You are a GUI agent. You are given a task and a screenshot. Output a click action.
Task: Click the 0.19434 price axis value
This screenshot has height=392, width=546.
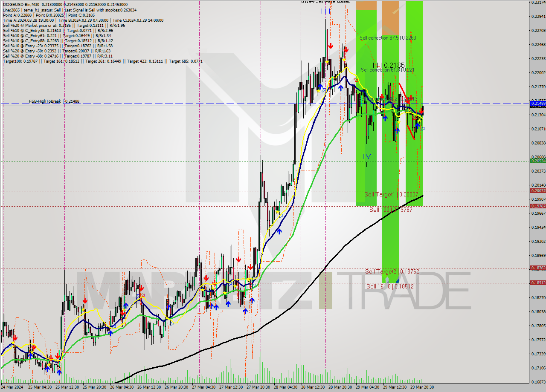tap(538, 227)
